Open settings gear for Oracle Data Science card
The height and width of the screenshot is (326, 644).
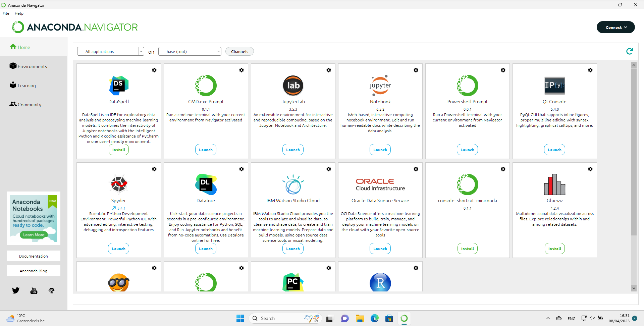coord(416,169)
